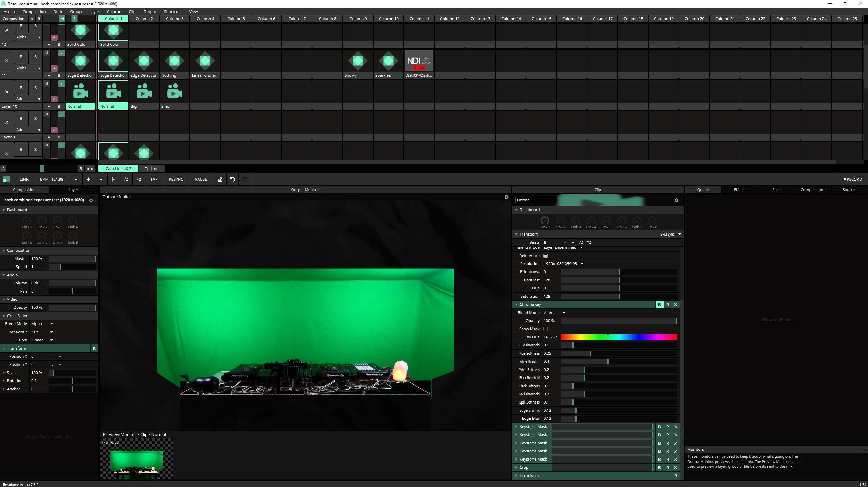
Task: Enable the Show Mask checkbox
Action: click(545, 329)
